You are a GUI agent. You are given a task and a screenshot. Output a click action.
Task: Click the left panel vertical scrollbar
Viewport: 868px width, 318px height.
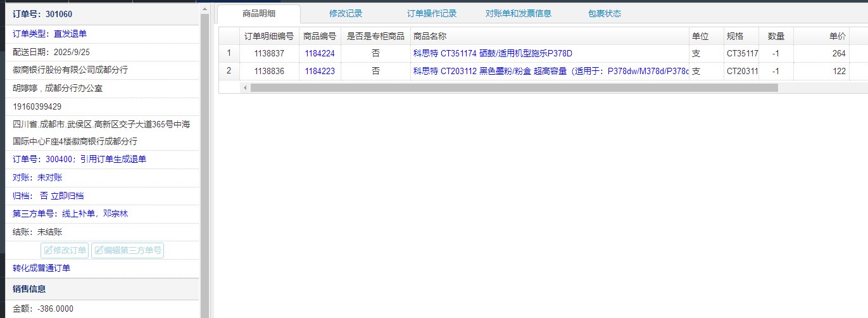coord(204,158)
